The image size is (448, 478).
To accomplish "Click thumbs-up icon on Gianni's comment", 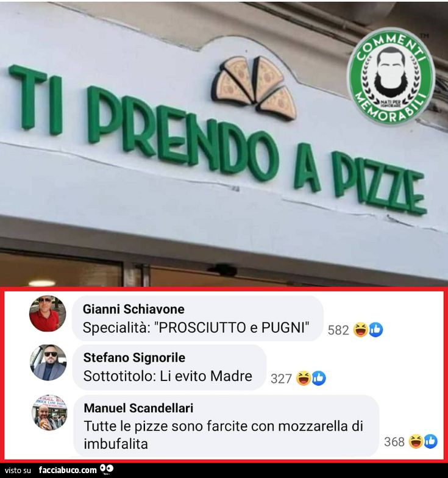I will (x=375, y=330).
